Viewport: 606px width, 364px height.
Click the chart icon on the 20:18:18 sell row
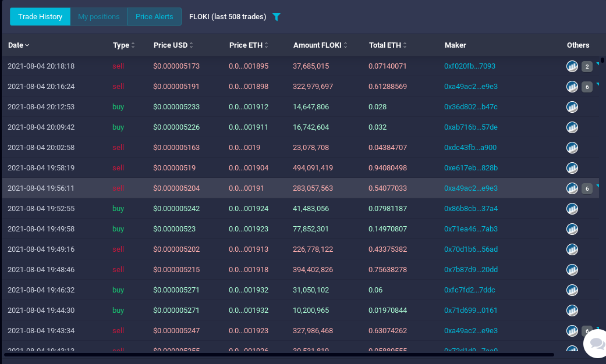tap(572, 66)
